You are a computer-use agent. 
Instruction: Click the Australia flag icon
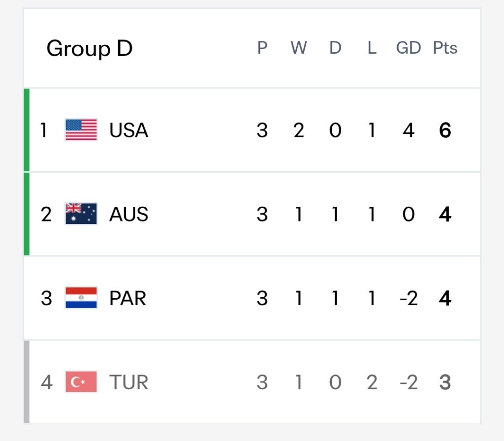81,214
